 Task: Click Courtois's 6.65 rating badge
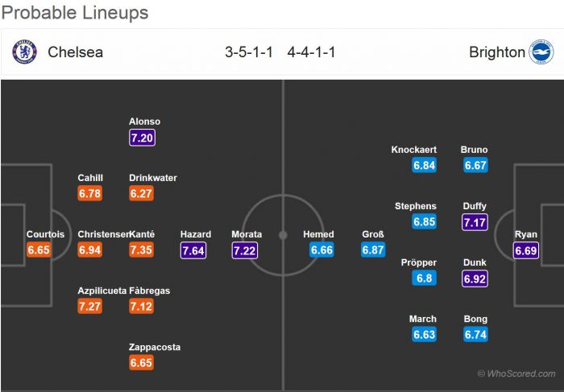point(39,250)
